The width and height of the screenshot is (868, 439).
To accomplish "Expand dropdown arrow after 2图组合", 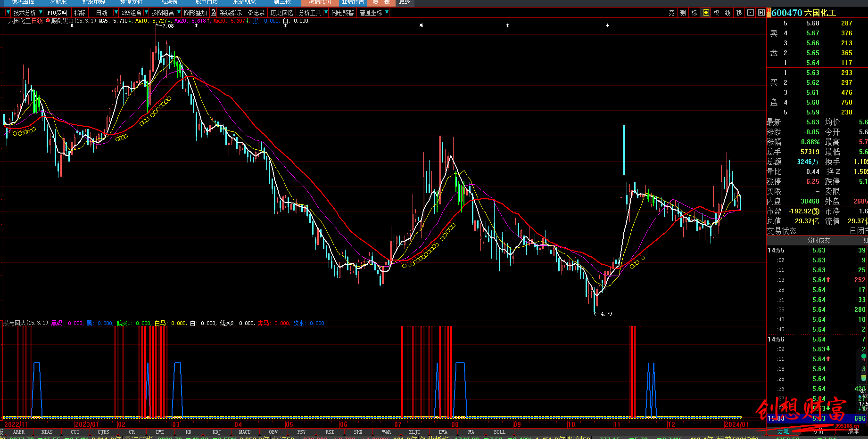I will click(146, 13).
